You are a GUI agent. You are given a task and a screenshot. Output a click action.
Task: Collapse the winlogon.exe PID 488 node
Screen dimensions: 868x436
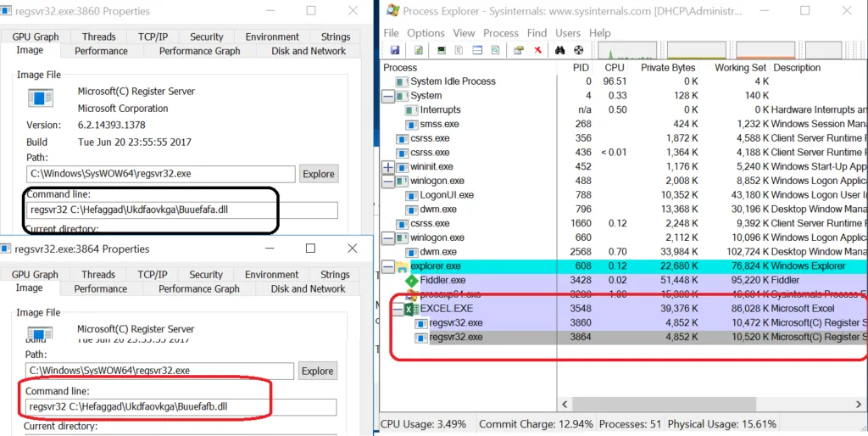[388, 182]
